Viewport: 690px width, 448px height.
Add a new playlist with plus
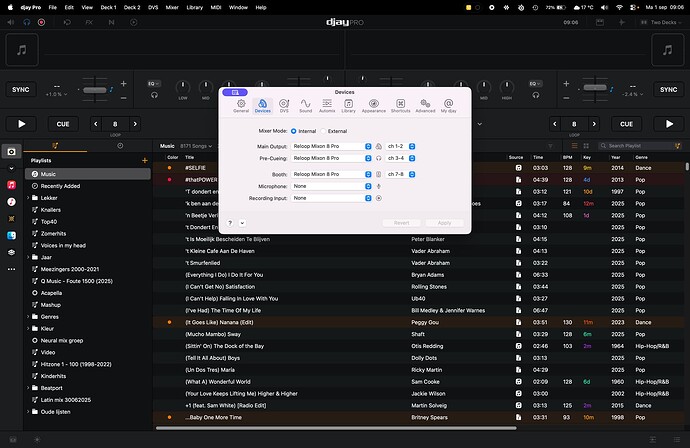click(x=144, y=161)
